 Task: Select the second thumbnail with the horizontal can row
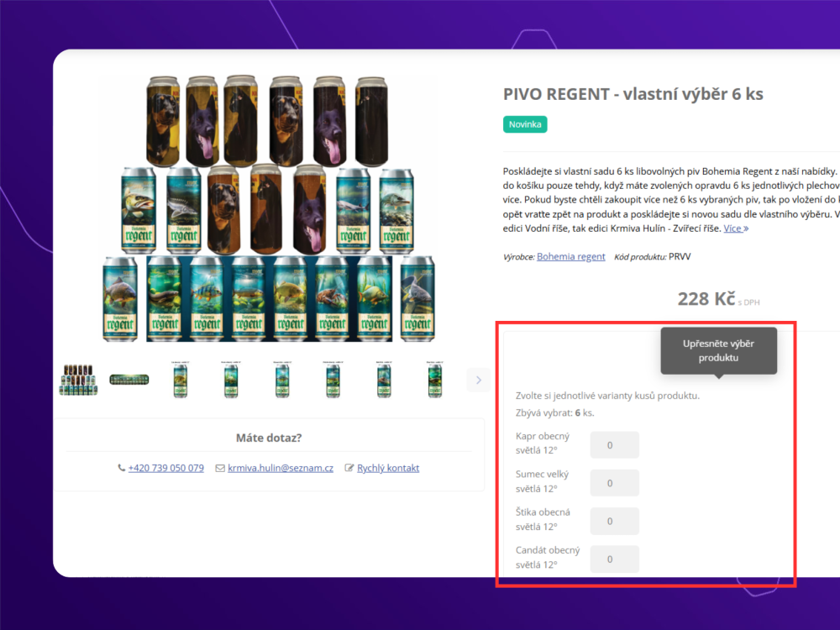(129, 380)
